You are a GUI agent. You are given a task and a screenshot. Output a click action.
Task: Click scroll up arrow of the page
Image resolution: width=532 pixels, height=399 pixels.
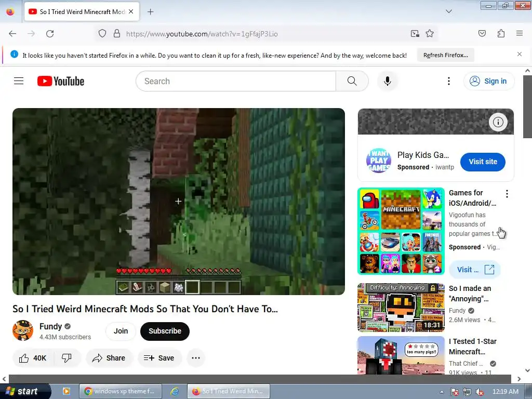[x=527, y=71]
